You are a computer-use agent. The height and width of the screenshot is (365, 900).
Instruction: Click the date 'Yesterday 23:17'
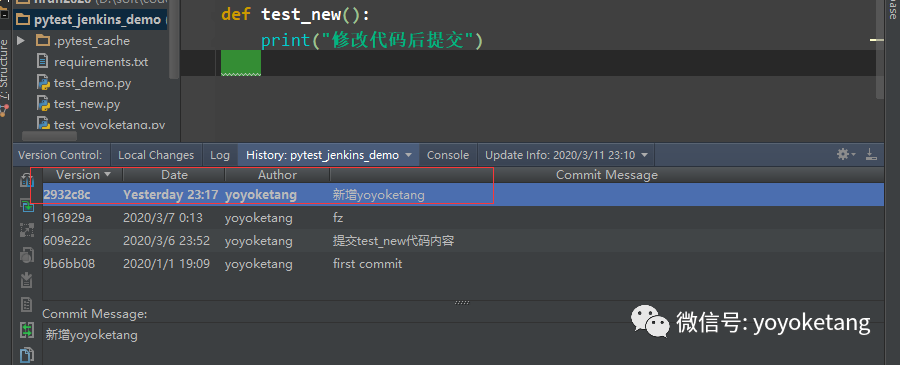pyautogui.click(x=170, y=195)
